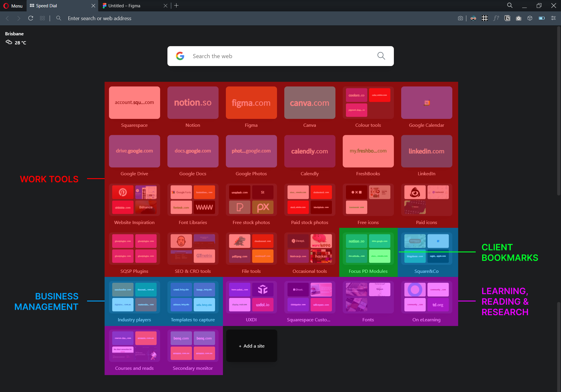The height and width of the screenshot is (392, 561).
Task: Open the fonts finder f? extension
Action: 496,18
